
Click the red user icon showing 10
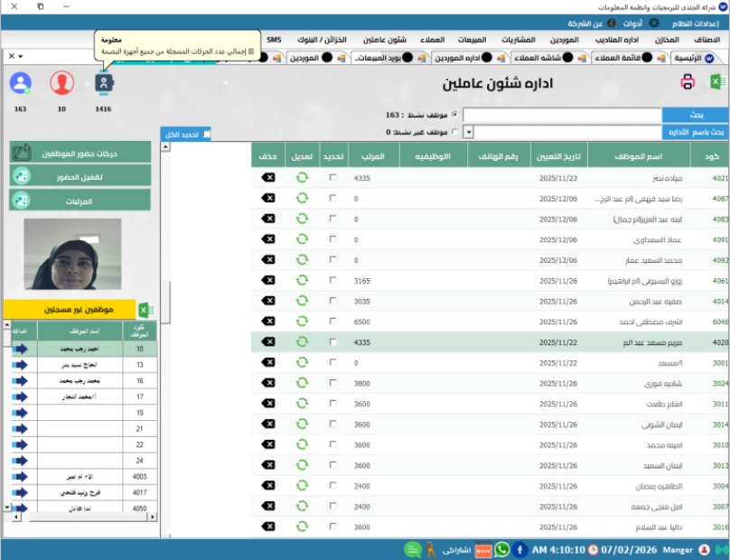[x=61, y=83]
